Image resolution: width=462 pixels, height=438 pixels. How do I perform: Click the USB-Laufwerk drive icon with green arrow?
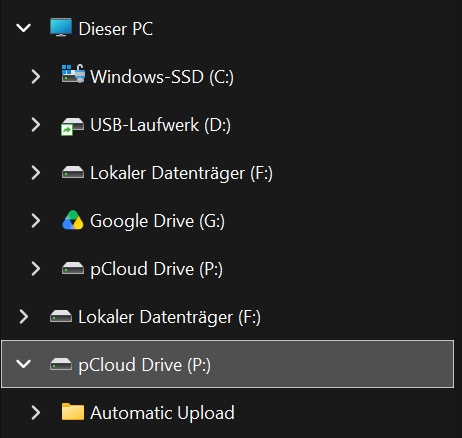pyautogui.click(x=72, y=126)
